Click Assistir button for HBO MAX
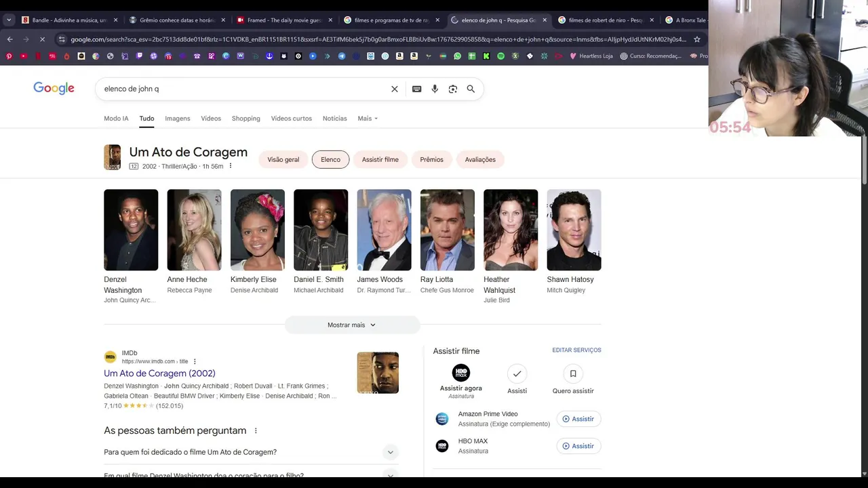The image size is (868, 488). coord(578,446)
